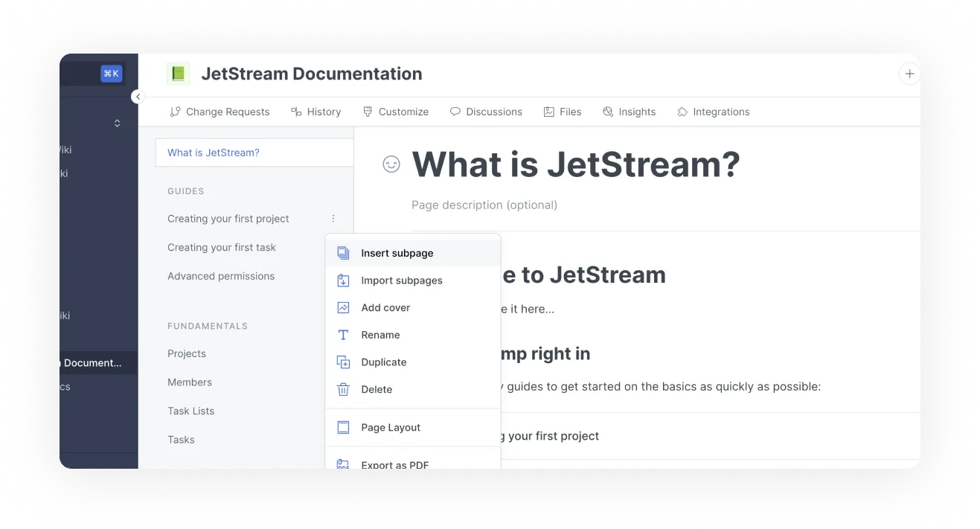
Task: Click the Import subpages icon
Action: 343,280
